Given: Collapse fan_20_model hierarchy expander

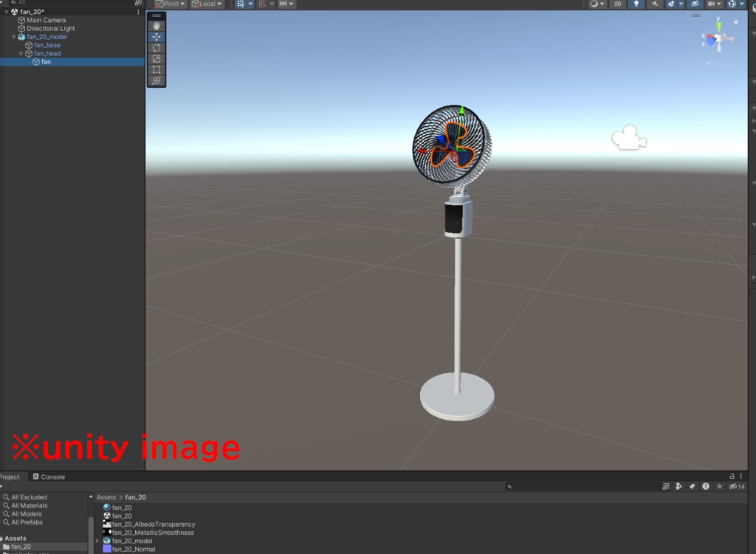Looking at the screenshot, I should coord(13,37).
